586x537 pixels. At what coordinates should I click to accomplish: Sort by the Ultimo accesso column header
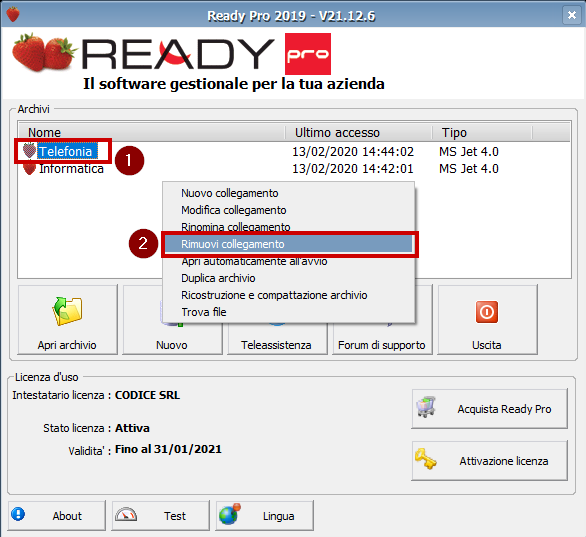click(x=359, y=132)
